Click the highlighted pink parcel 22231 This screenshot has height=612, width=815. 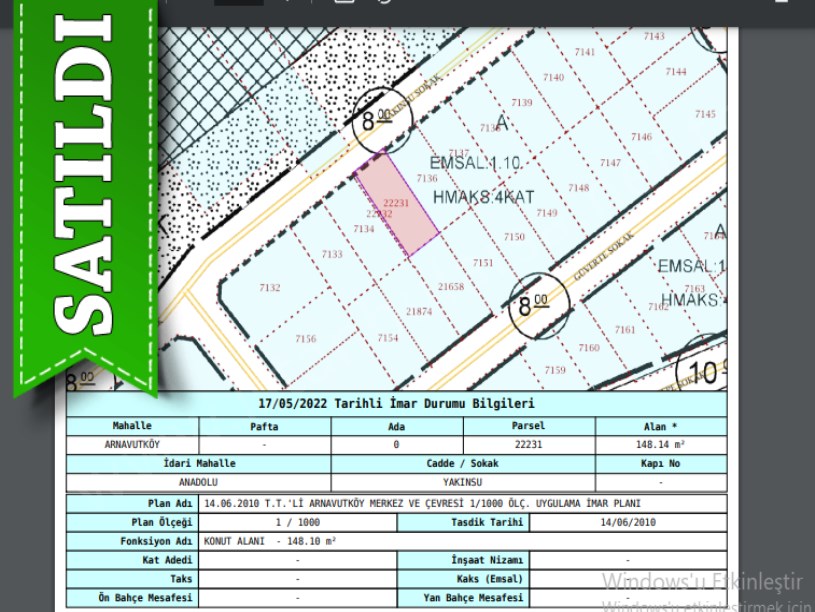[x=398, y=205]
